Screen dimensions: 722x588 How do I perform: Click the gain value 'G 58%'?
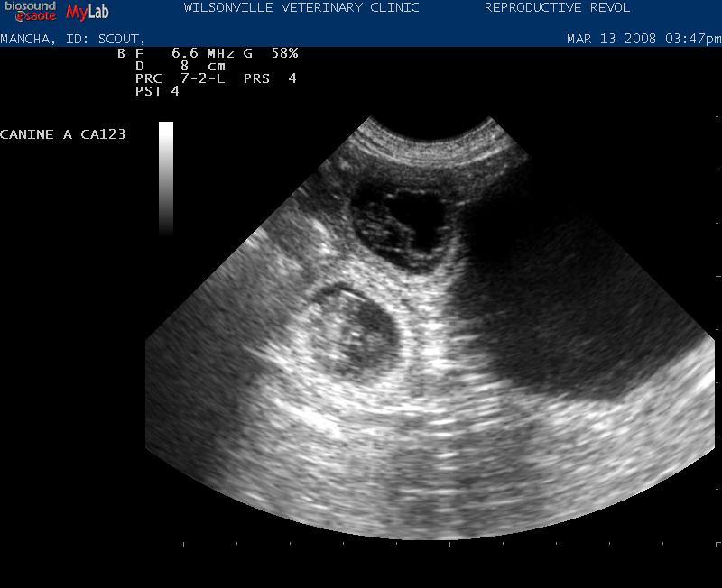click(271, 53)
